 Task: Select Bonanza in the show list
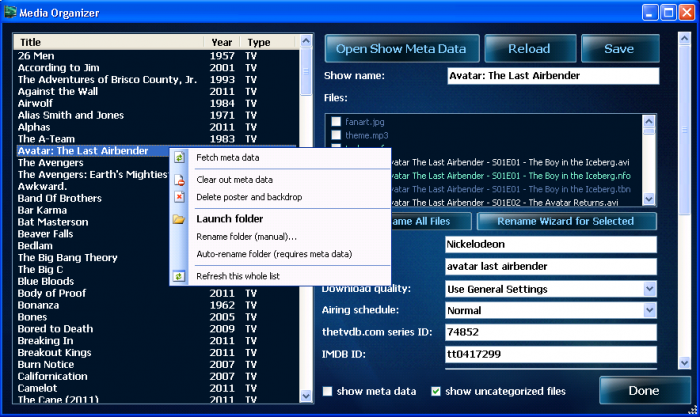click(x=156, y=305)
